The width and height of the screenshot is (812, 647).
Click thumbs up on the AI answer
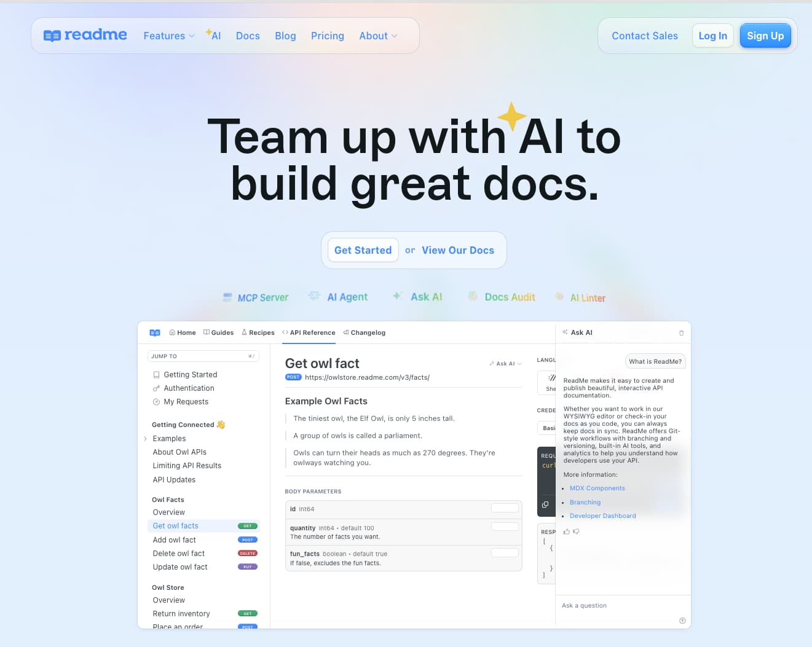point(566,531)
